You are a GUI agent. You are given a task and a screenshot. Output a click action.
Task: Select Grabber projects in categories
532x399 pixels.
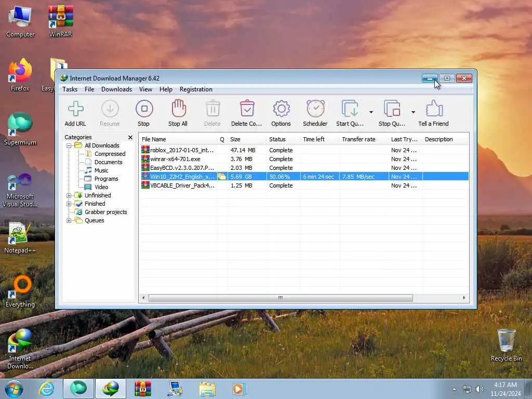(105, 212)
